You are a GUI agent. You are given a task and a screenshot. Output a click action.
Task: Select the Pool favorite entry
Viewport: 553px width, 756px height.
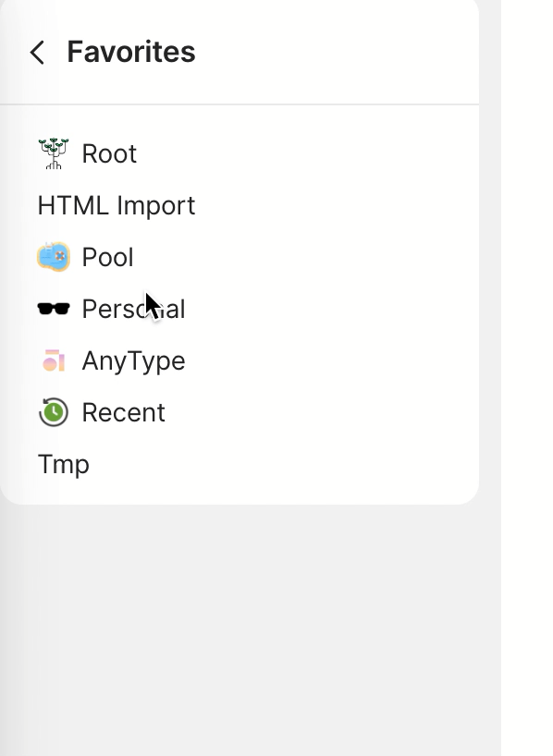tap(108, 257)
